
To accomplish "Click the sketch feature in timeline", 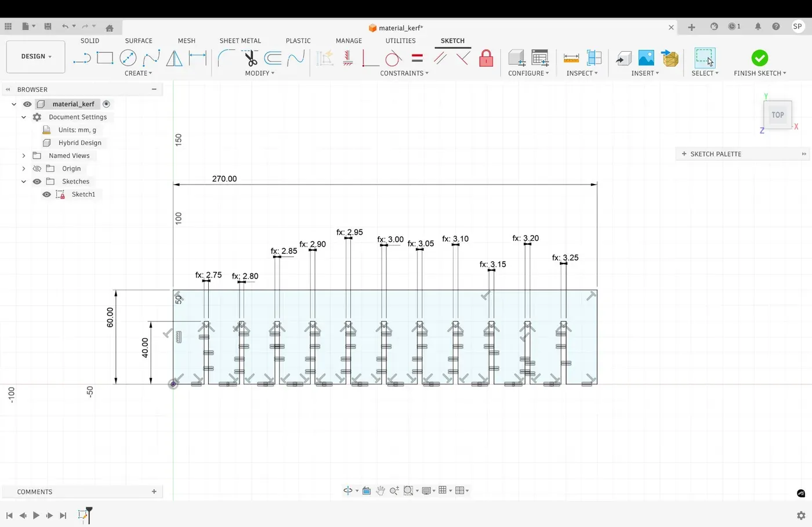I will [82, 515].
